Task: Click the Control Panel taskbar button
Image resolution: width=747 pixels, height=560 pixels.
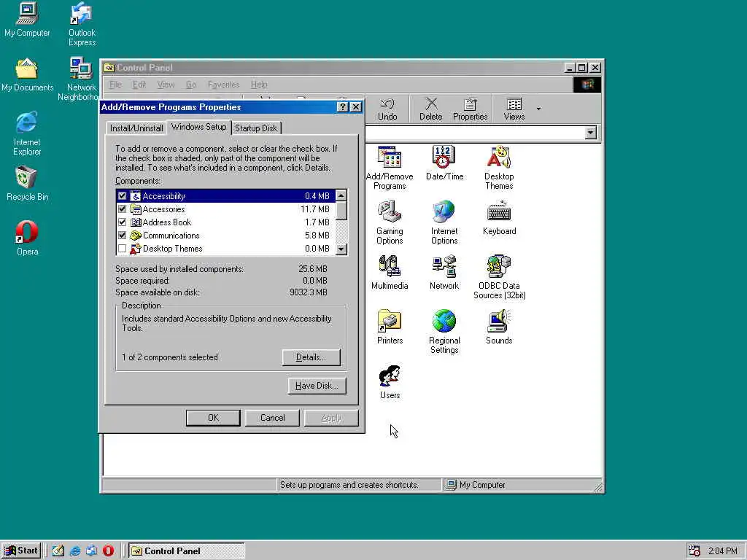Action: (x=187, y=551)
